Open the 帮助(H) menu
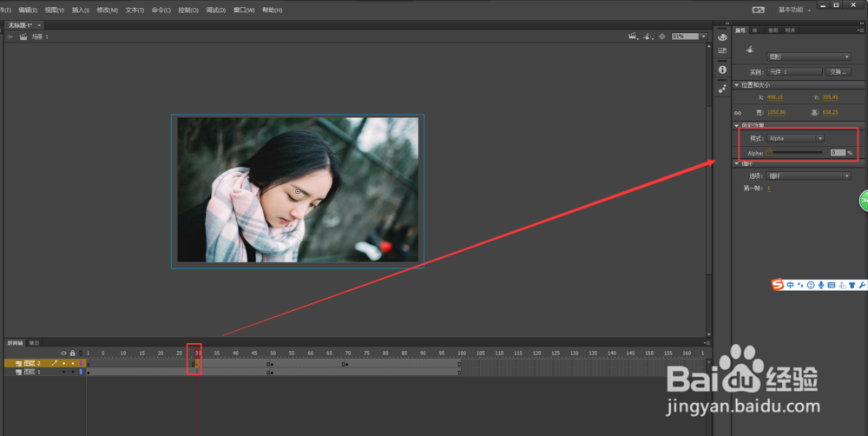 (272, 10)
